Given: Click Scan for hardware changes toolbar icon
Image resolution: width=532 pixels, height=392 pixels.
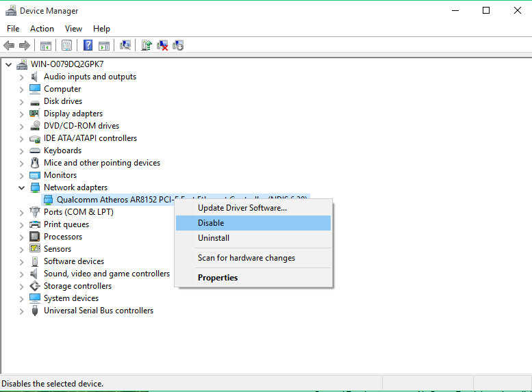Looking at the screenshot, I should (125, 45).
